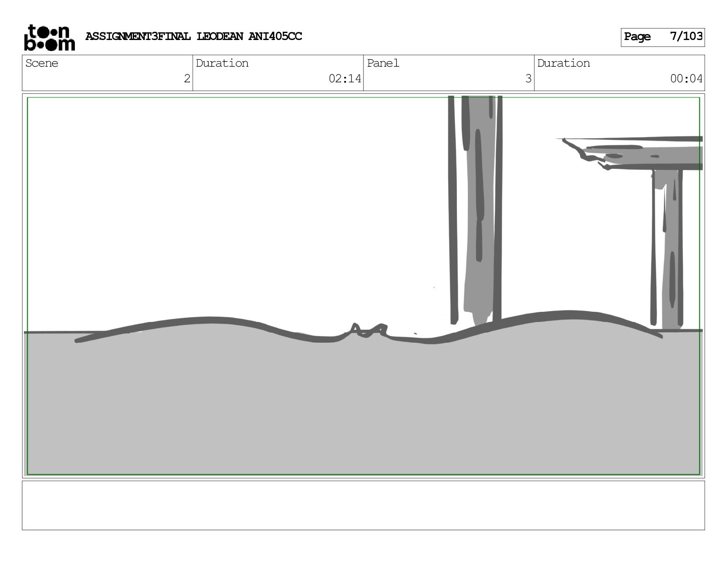Click the Page 7/103 indicator box
728x563 pixels.
pos(662,37)
